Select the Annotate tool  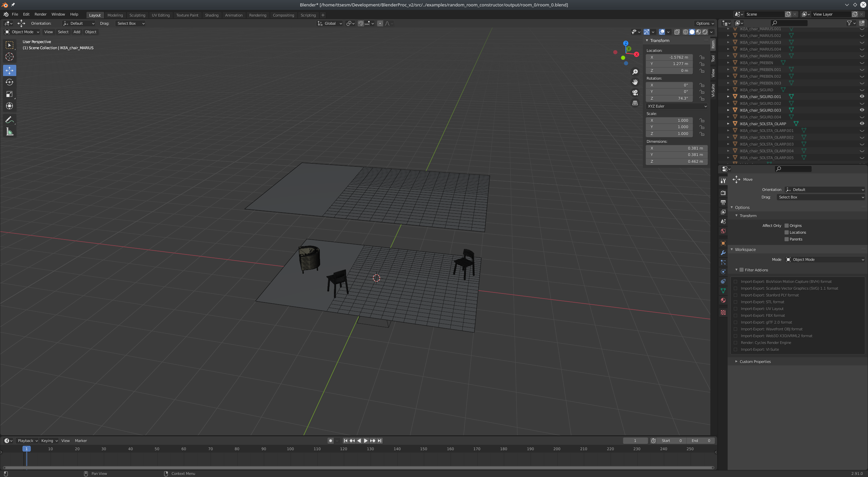tap(9, 119)
